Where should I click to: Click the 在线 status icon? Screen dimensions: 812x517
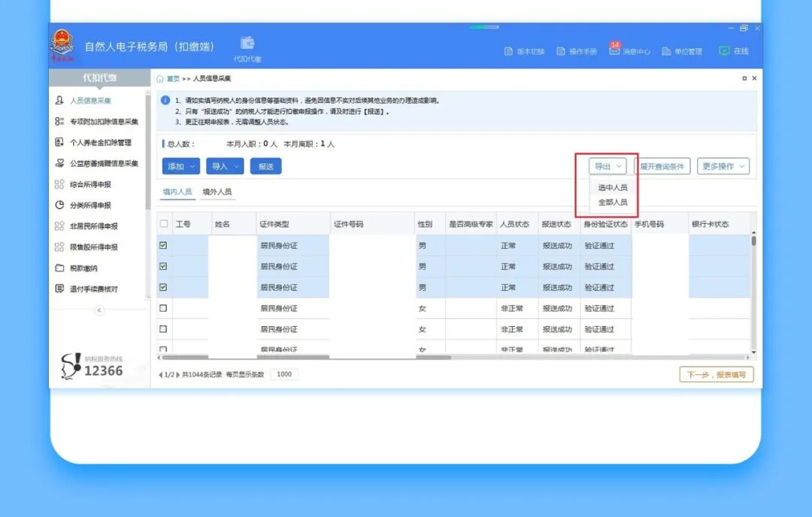point(724,51)
